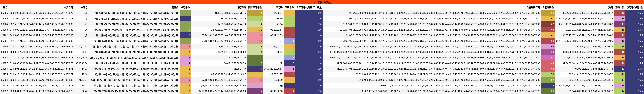Select the 遗漏值 column header

pos(175,8)
